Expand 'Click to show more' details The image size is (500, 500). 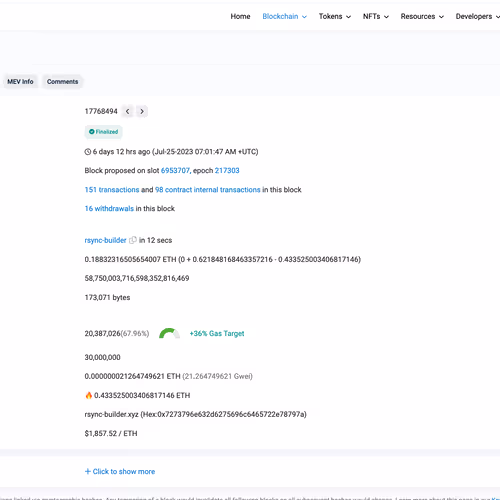click(120, 472)
